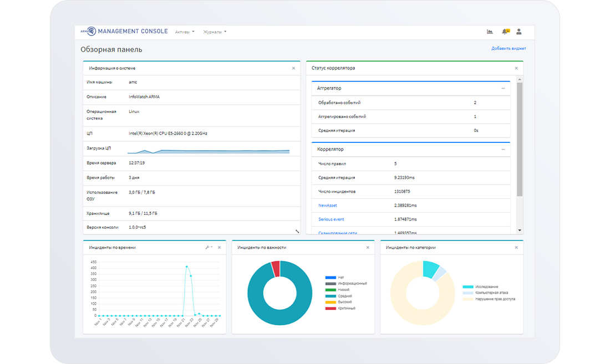Collapse the 'Коррелятор' section
The width and height of the screenshot is (610, 364).
coord(503,149)
